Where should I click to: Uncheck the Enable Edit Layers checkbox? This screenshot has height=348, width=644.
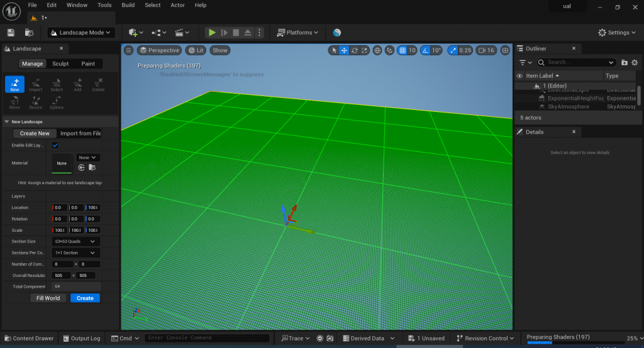55,145
